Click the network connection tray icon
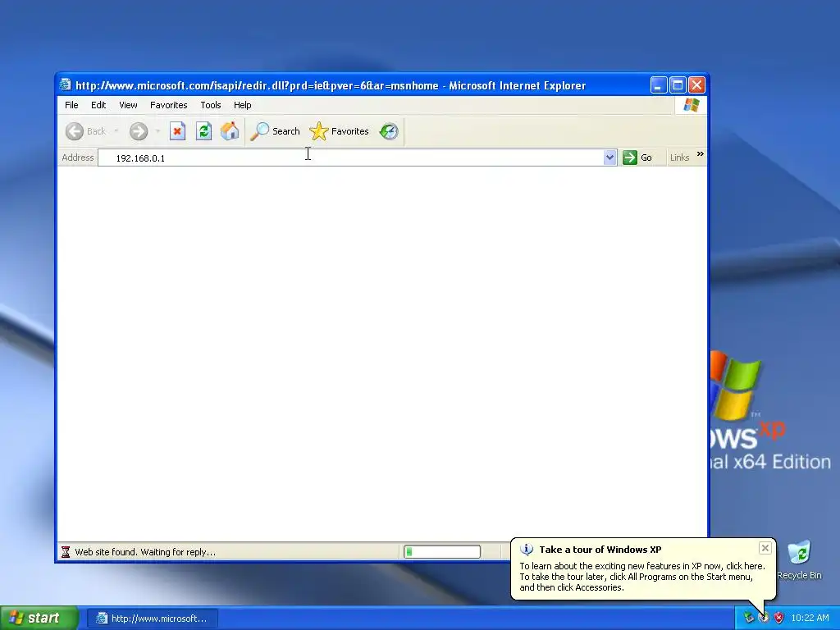 (749, 618)
